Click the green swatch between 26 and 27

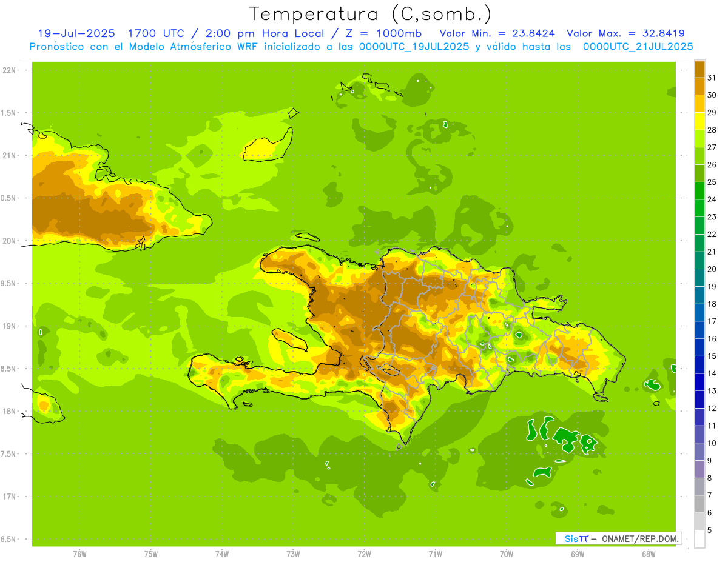point(699,156)
